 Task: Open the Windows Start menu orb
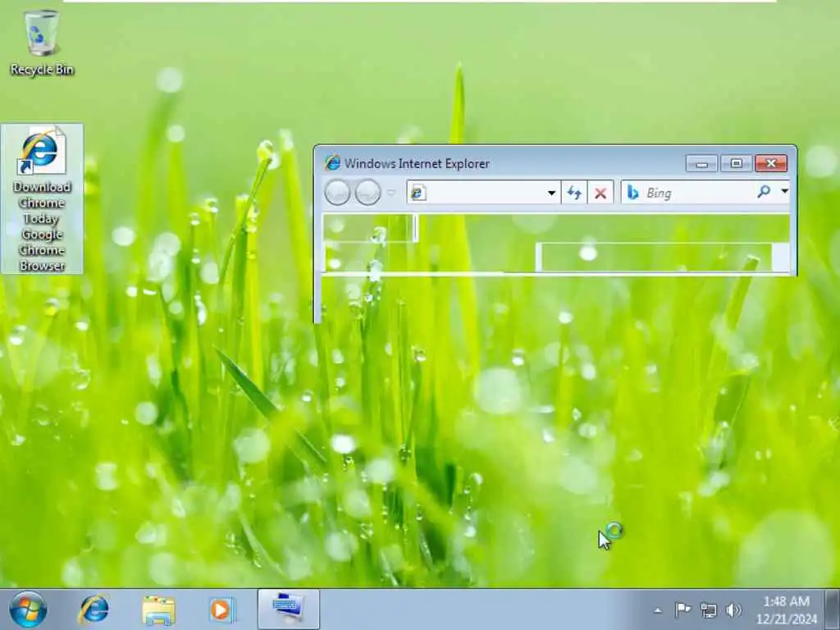coord(28,609)
